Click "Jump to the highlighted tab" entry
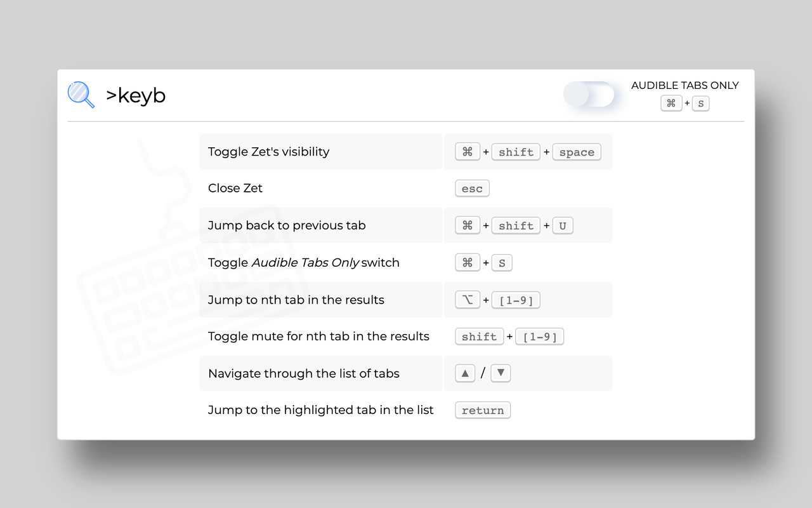Image resolution: width=812 pixels, height=508 pixels. [321, 410]
